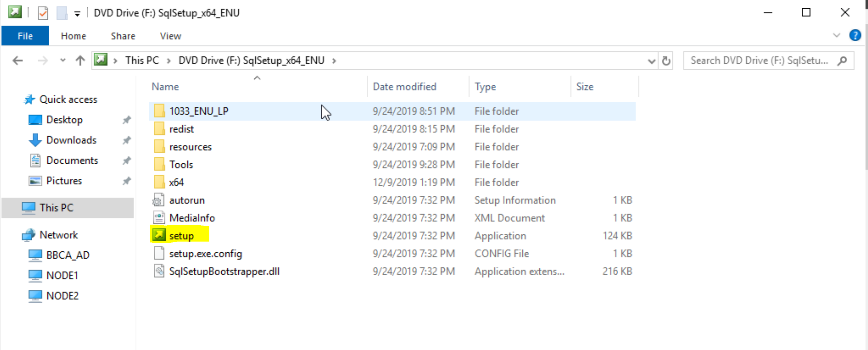Select the 'setup.exe.config' file name

206,254
